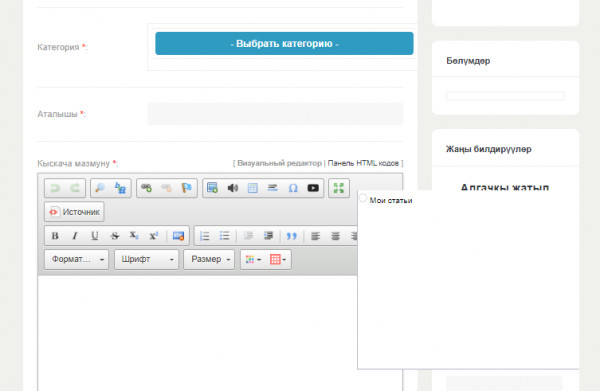The height and width of the screenshot is (391, 600).
Task: Insert YouTube video icon in editor
Action: coord(313,188)
